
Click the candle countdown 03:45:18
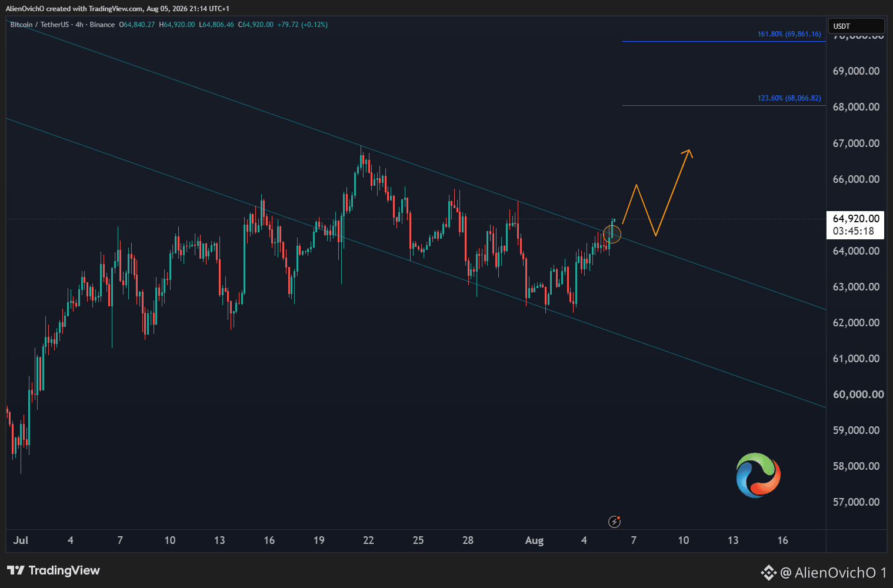[x=854, y=231]
